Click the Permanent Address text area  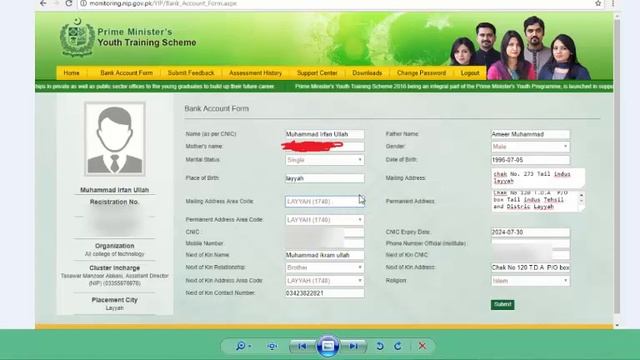pos(538,201)
